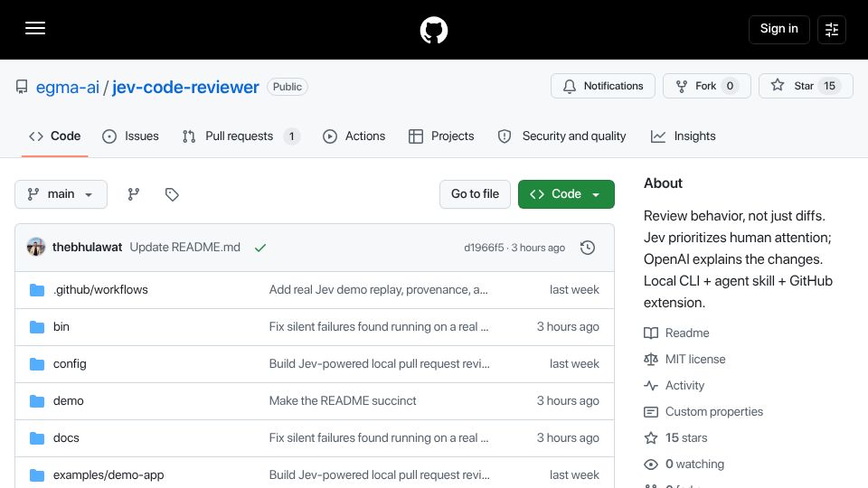Open 'Add real Jev demo replay' commit
Image resolution: width=868 pixels, height=488 pixels.
pyautogui.click(x=379, y=290)
